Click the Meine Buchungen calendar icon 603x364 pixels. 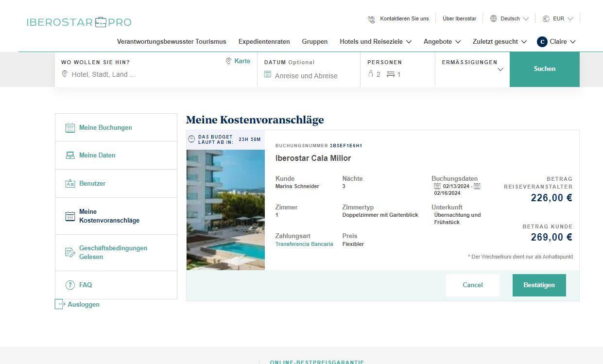pos(70,128)
